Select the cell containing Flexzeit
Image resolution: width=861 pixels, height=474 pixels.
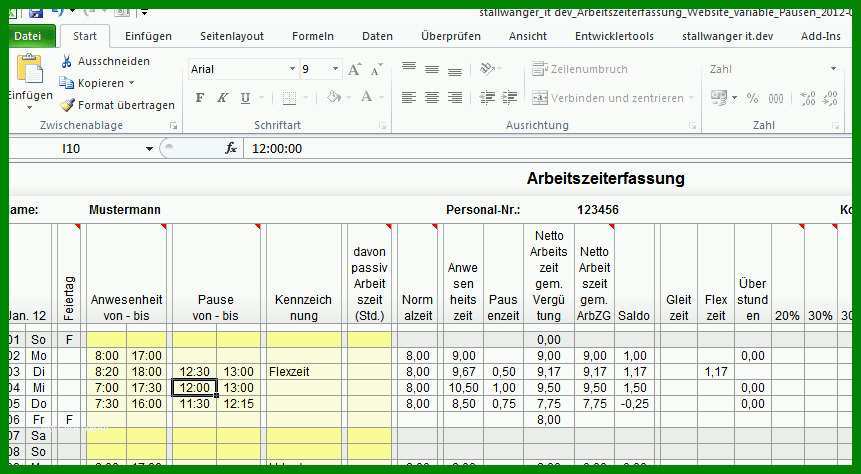(x=304, y=372)
